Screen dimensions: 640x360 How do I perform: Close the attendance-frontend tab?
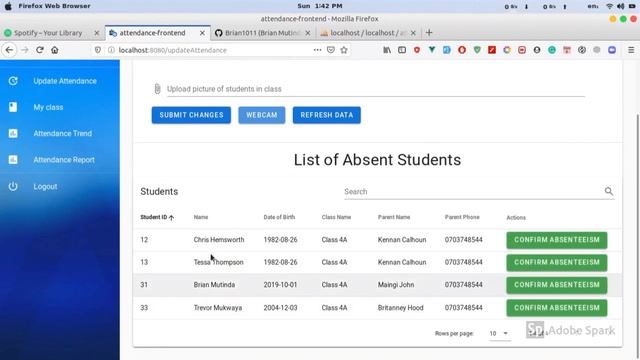coord(202,33)
